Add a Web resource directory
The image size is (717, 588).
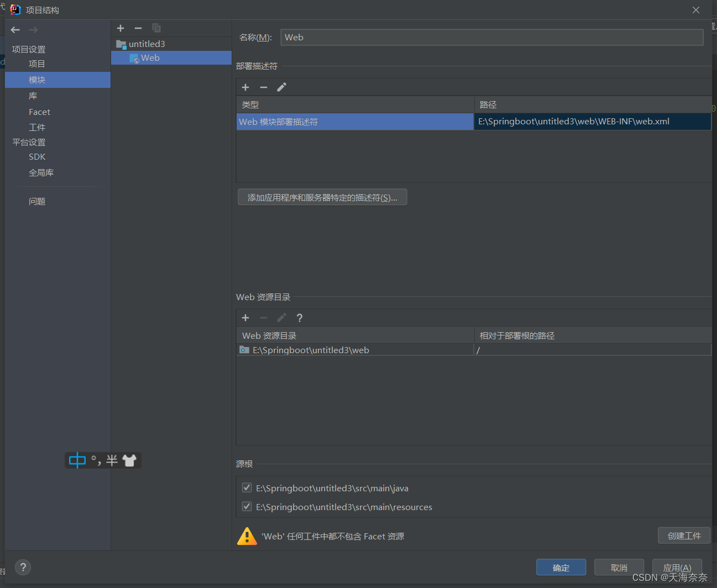[x=245, y=318]
